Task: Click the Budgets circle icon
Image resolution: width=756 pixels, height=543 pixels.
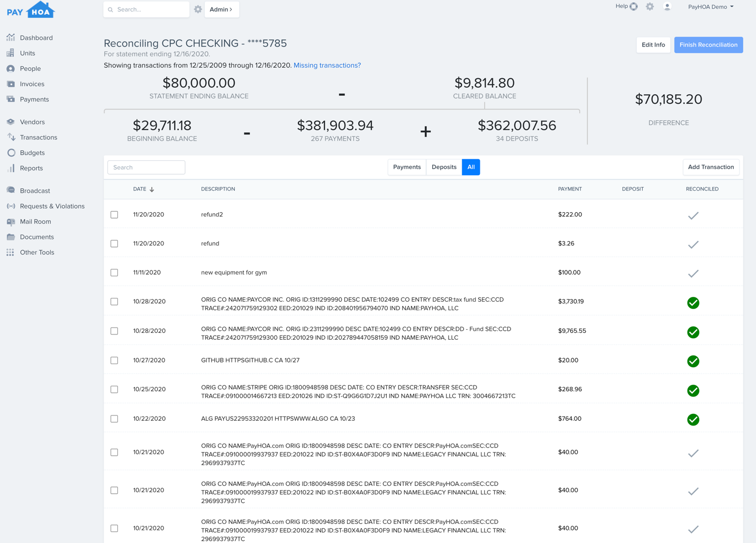Action: pos(11,152)
